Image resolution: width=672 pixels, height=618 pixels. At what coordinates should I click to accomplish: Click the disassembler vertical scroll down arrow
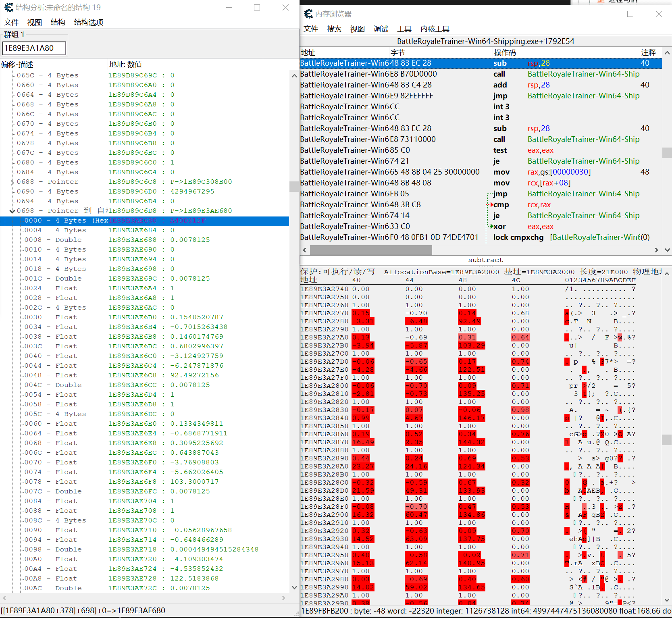coord(667,250)
